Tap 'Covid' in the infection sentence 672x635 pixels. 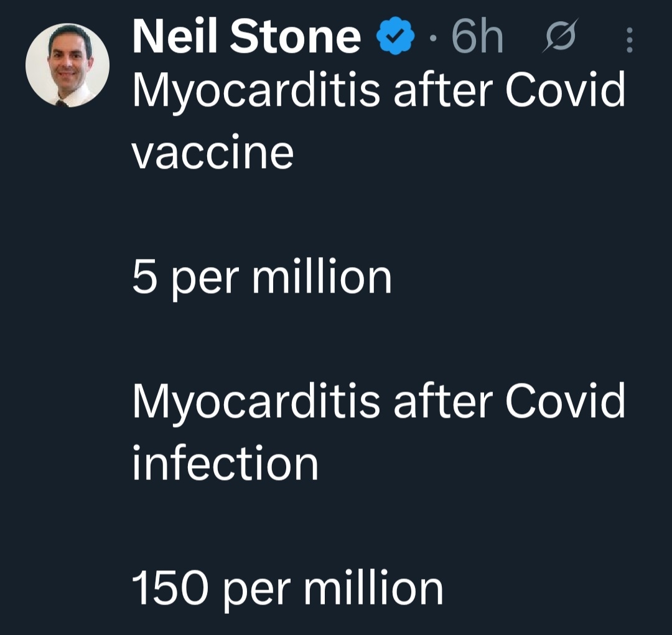coord(564,402)
